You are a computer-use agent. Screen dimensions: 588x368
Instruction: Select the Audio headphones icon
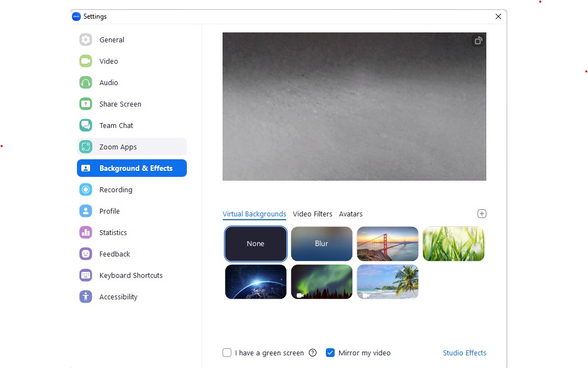(x=85, y=82)
